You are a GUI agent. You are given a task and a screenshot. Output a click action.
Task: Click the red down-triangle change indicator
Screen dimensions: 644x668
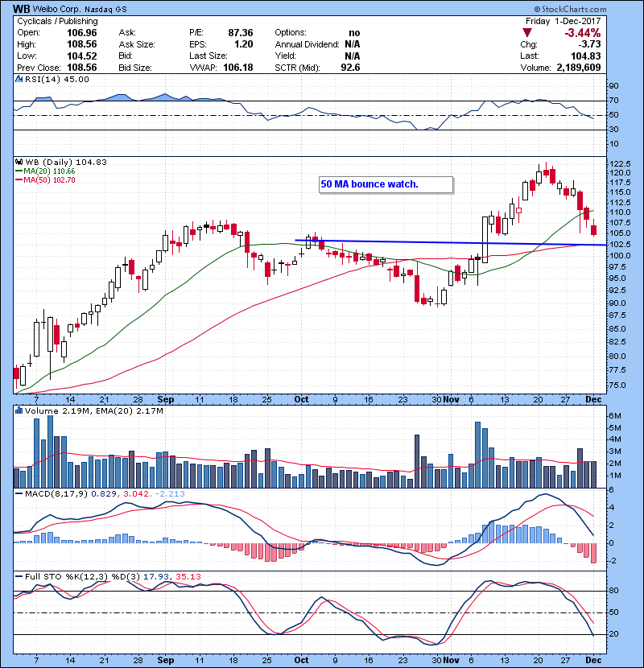tap(527, 33)
